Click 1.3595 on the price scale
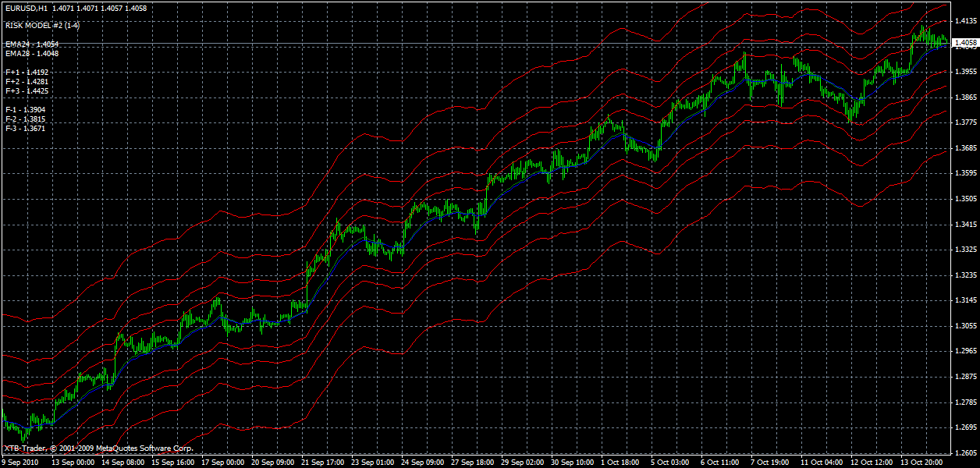 coord(966,173)
